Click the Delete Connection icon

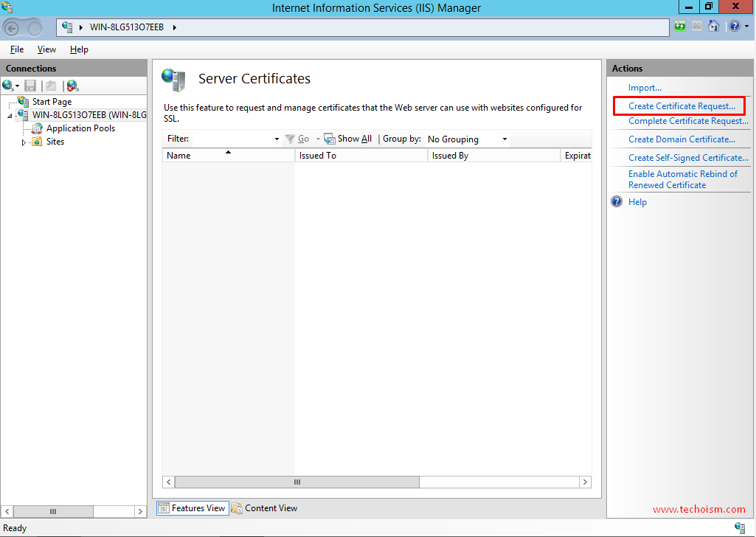pos(72,86)
